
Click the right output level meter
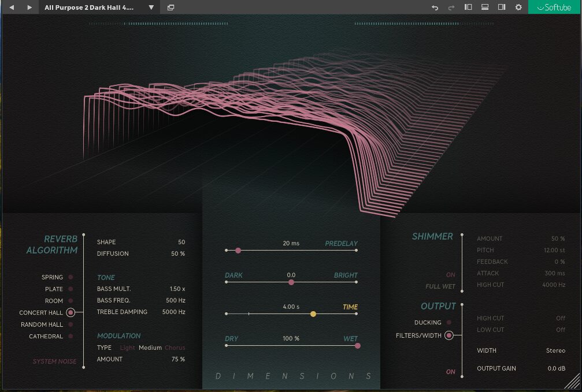[424, 24]
